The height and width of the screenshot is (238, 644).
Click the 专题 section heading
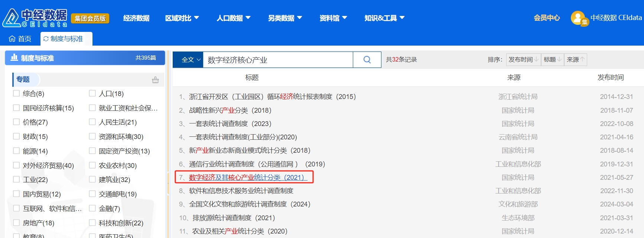[23, 79]
